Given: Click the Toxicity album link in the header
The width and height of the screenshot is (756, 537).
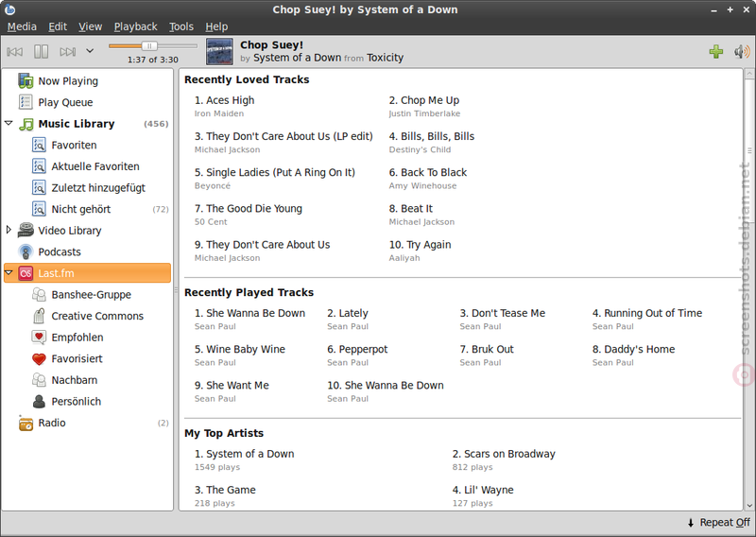Looking at the screenshot, I should point(385,58).
